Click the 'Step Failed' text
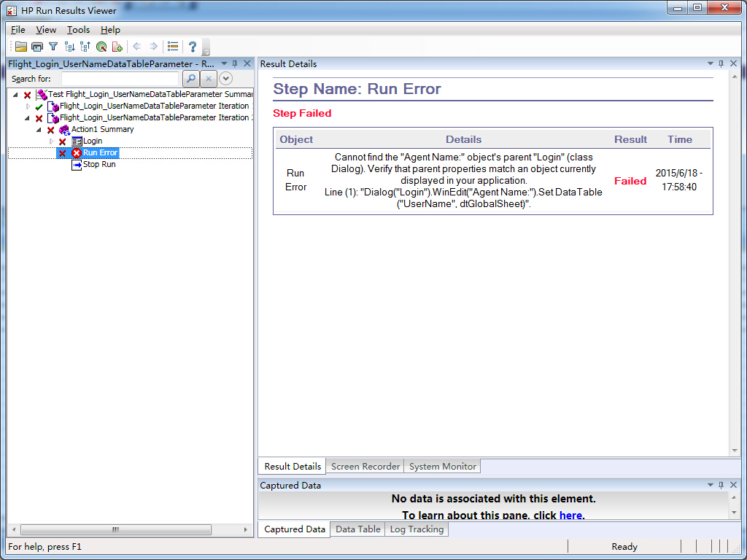 coord(302,113)
